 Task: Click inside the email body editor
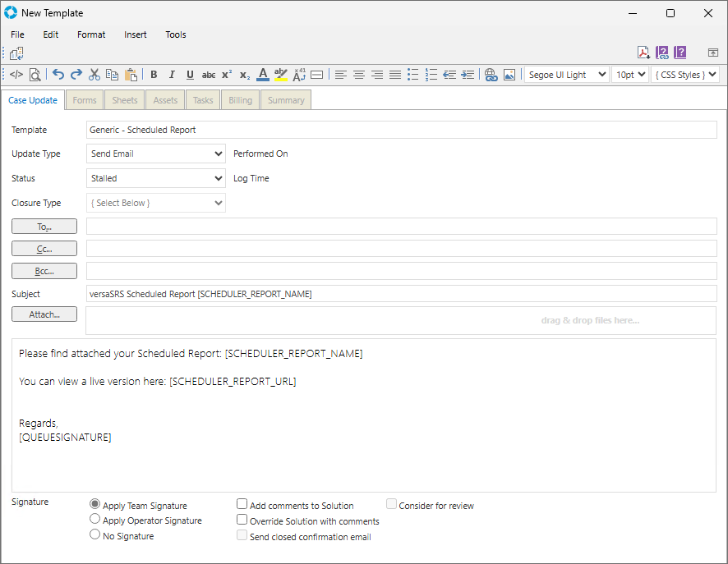[x=364, y=415]
